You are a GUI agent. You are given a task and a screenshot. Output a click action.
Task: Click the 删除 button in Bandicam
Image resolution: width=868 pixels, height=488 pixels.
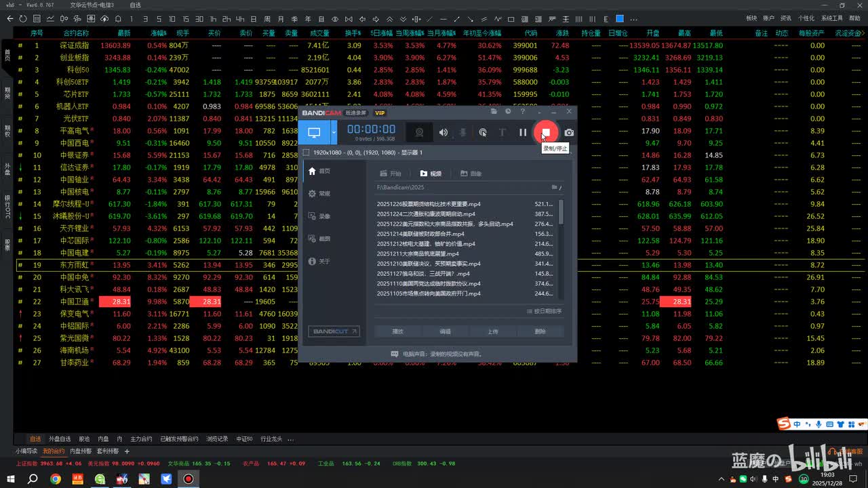(x=540, y=331)
